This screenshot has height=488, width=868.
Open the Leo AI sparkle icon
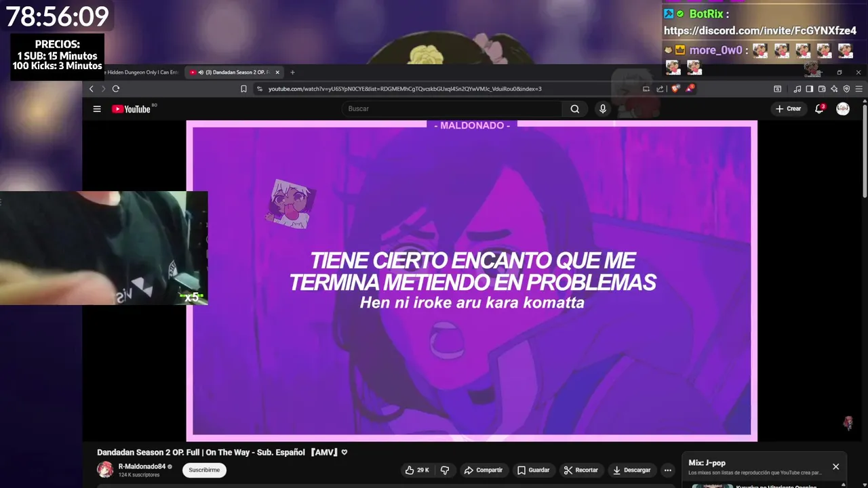click(834, 89)
